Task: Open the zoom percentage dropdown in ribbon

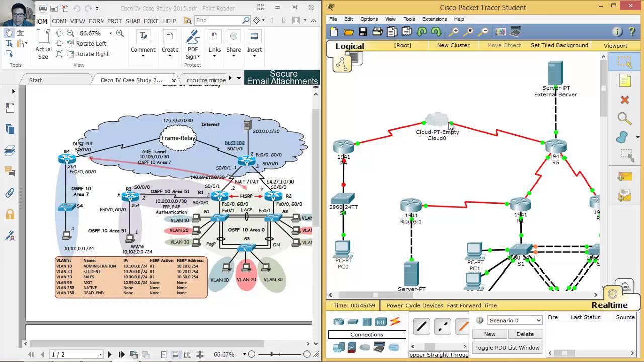Action: [111, 33]
